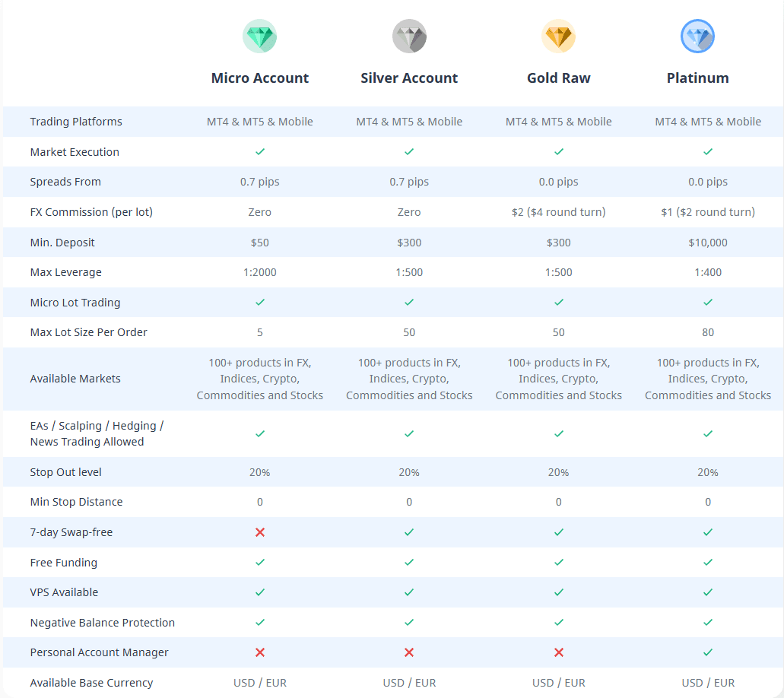Click the Micro Account Free Funding checkmark
784x698 pixels.
coord(260,563)
